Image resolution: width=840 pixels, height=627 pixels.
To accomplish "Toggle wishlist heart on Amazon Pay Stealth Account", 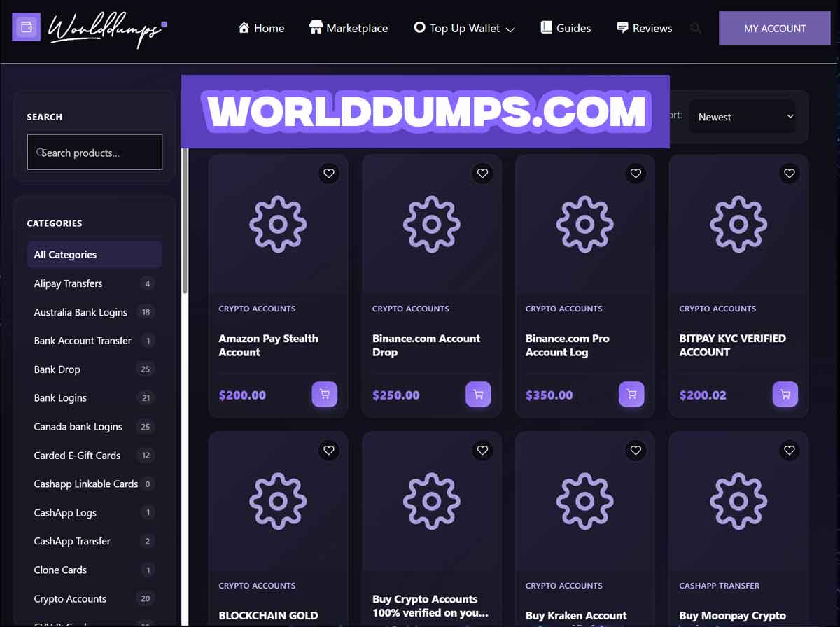I will 329,174.
